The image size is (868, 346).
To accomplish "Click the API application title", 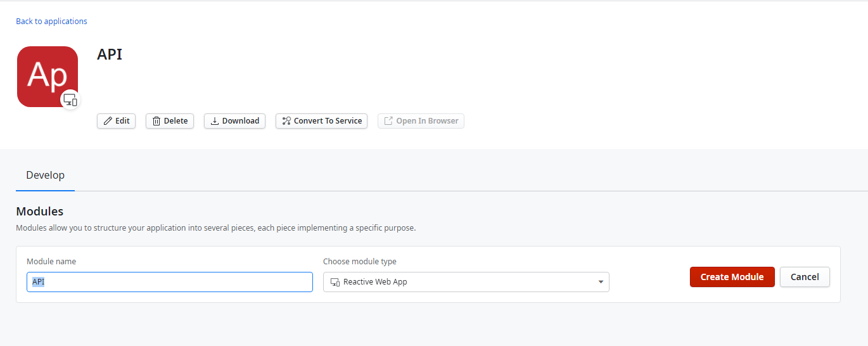I will (110, 54).
